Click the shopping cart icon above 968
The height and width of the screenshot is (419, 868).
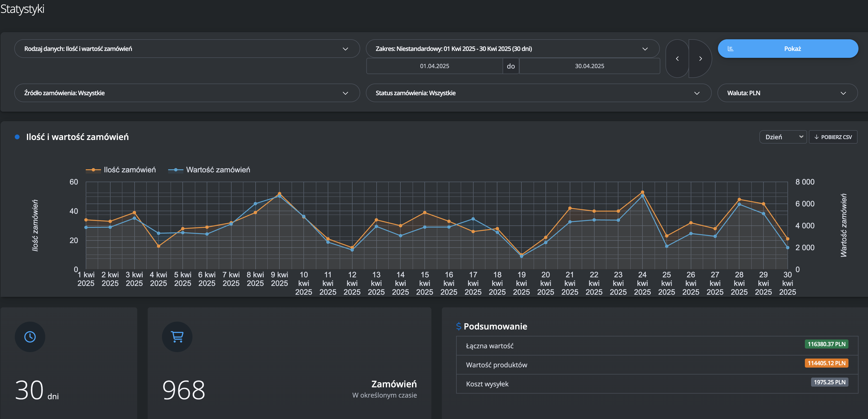coord(177,336)
